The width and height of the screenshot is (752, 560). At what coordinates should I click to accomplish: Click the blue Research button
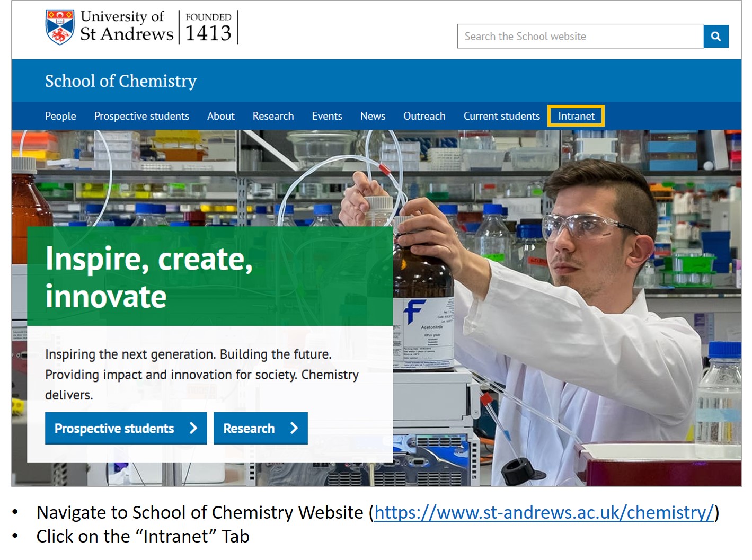point(260,428)
